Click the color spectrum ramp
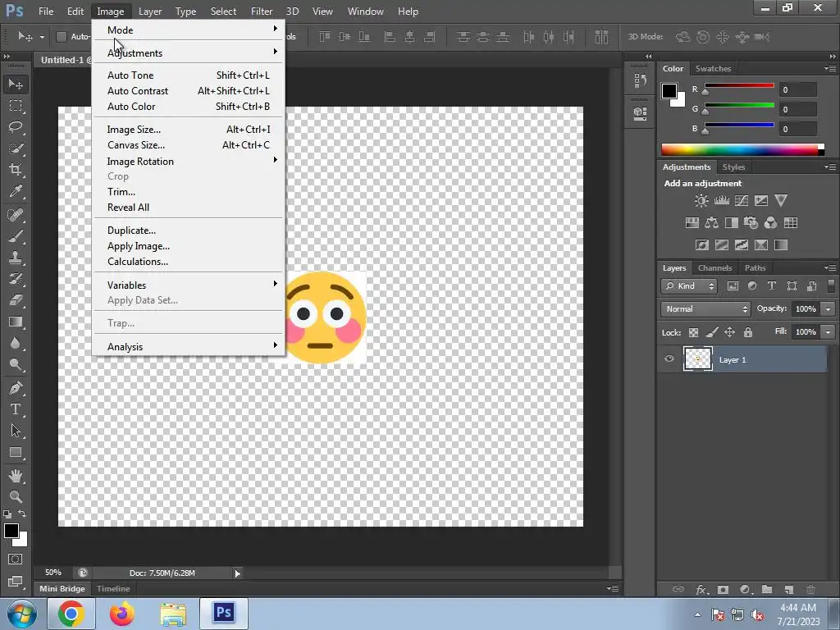840x630 pixels. point(742,149)
